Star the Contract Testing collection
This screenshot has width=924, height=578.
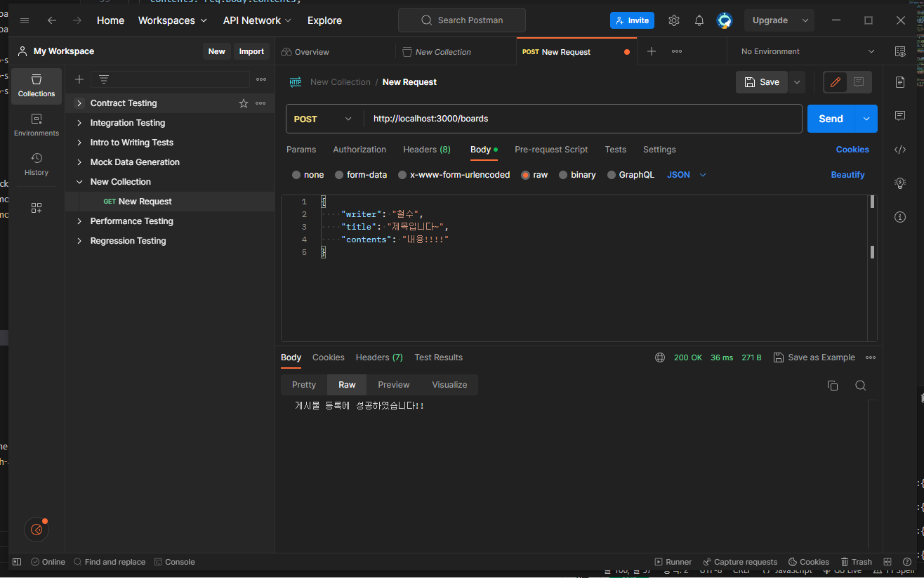[x=244, y=103]
